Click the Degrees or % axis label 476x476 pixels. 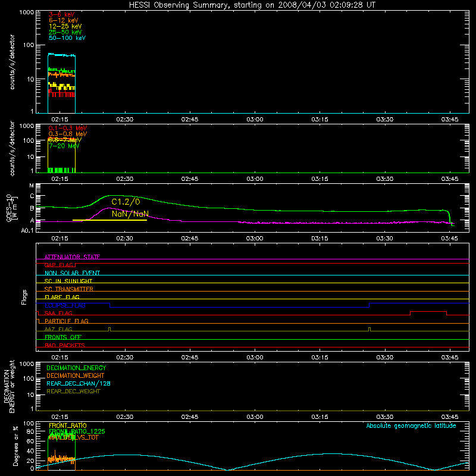click(x=15, y=446)
